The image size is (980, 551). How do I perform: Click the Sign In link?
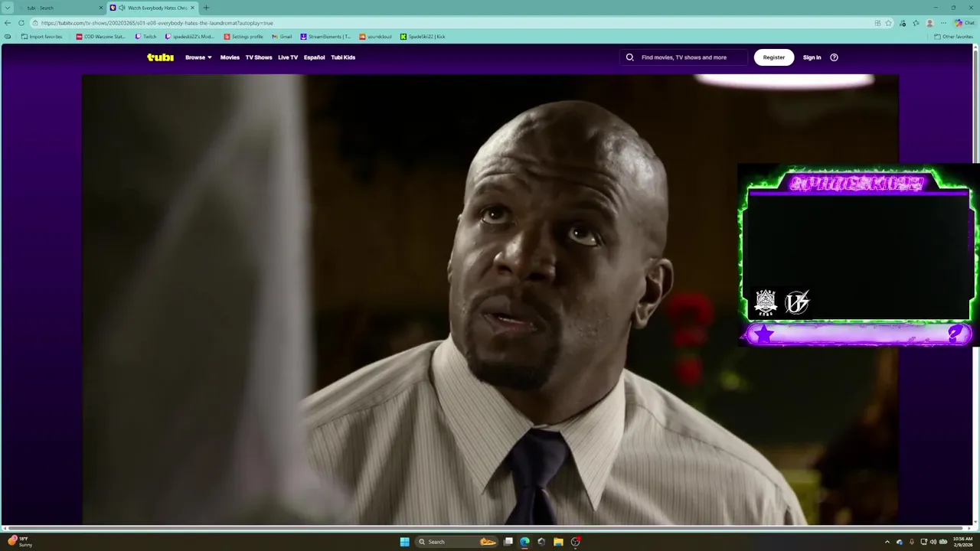812,57
